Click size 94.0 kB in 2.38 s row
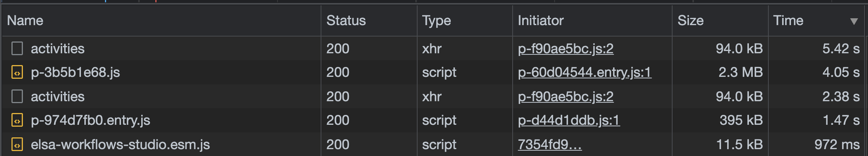 (739, 96)
